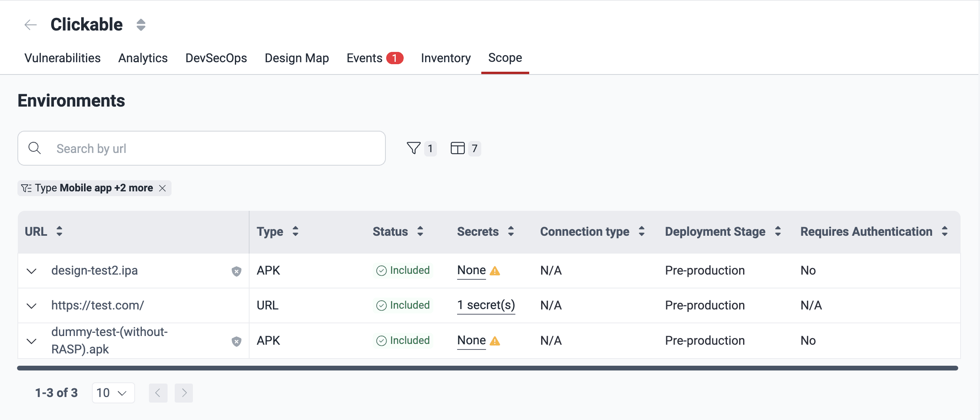This screenshot has height=420, width=980.
Task: Expand the https://test.com/ row
Action: 31,305
